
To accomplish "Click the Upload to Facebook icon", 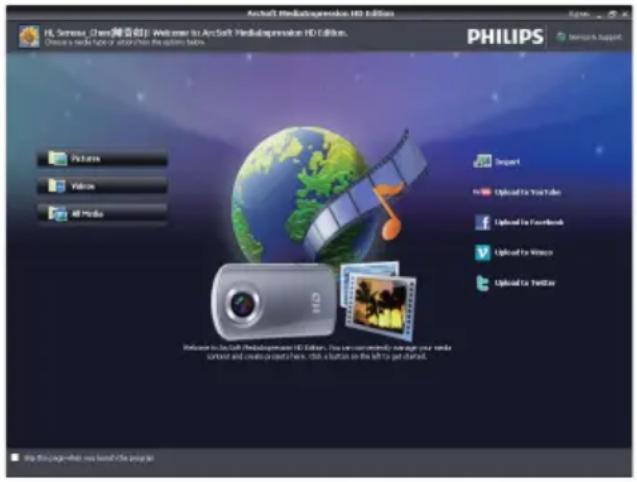I will 482,222.
